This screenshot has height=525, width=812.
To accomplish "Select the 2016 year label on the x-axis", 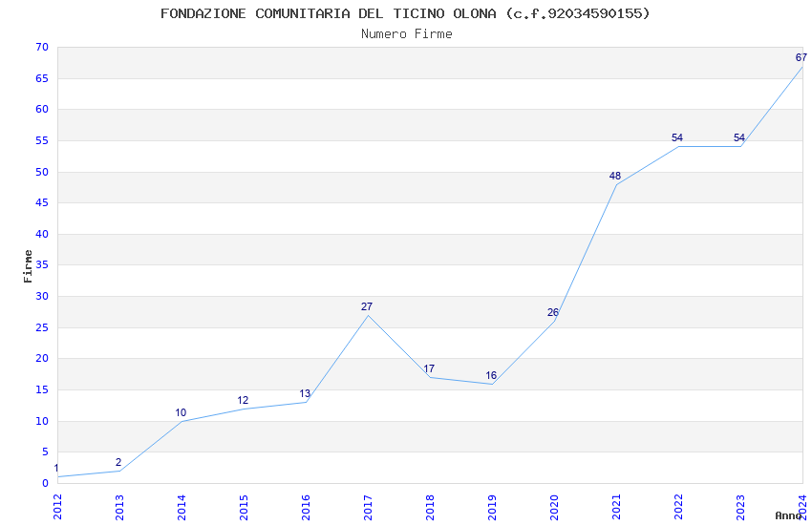I will pyautogui.click(x=306, y=507).
